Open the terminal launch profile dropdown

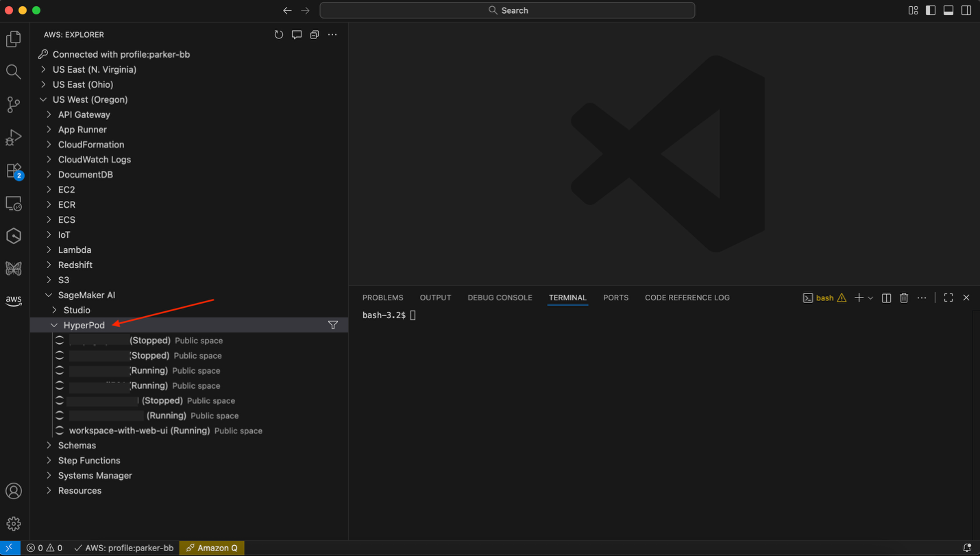870,298
